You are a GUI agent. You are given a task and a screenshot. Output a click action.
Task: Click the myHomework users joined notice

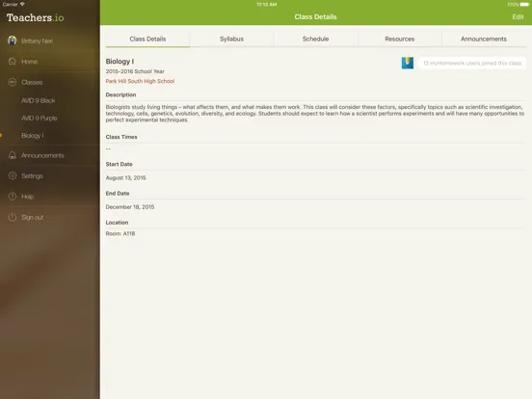pyautogui.click(x=472, y=63)
